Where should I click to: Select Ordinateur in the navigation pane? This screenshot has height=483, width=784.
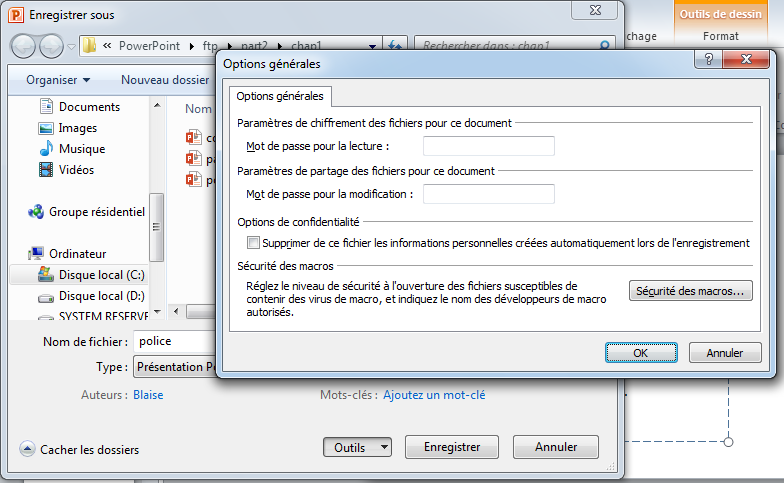click(68, 254)
